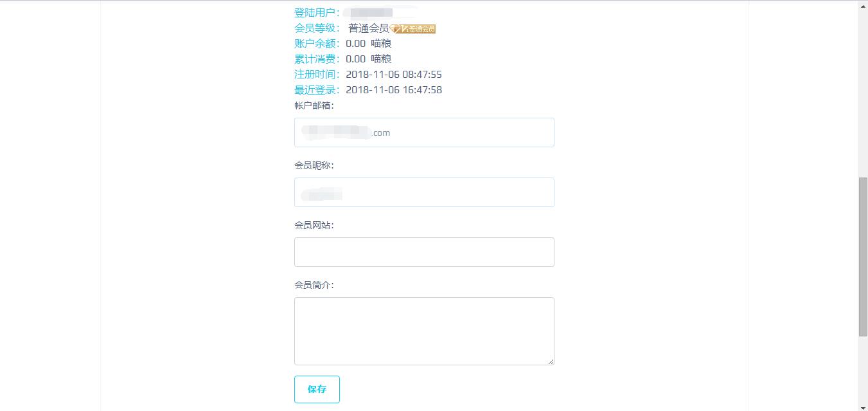Click the resize grip of 会员简介 textarea
The width and height of the screenshot is (868, 411).
(x=551, y=361)
